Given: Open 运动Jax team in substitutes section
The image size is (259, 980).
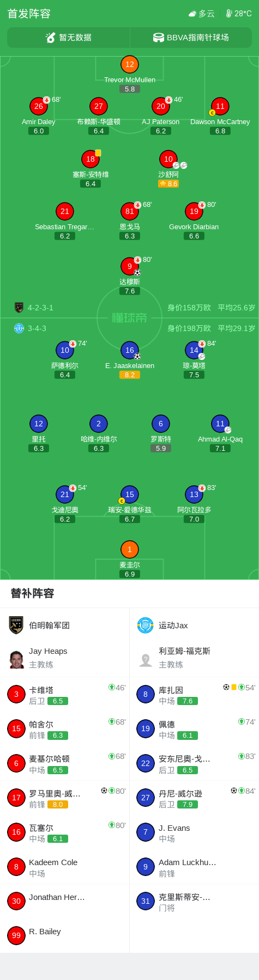Looking at the screenshot, I should point(162,626).
